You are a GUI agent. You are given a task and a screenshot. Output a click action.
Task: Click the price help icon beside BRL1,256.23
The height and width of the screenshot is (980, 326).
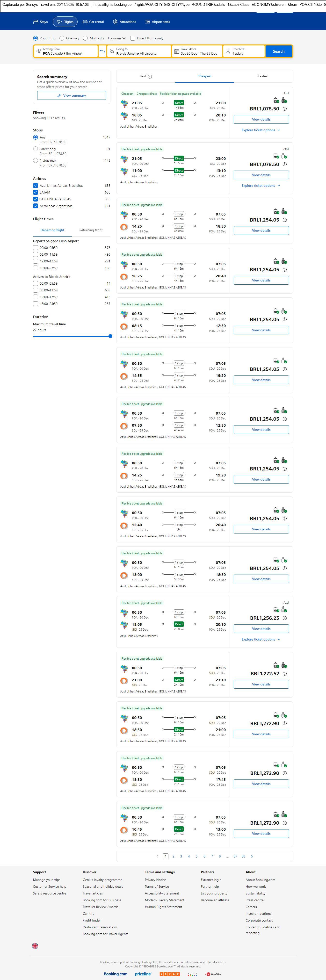[x=284, y=618]
